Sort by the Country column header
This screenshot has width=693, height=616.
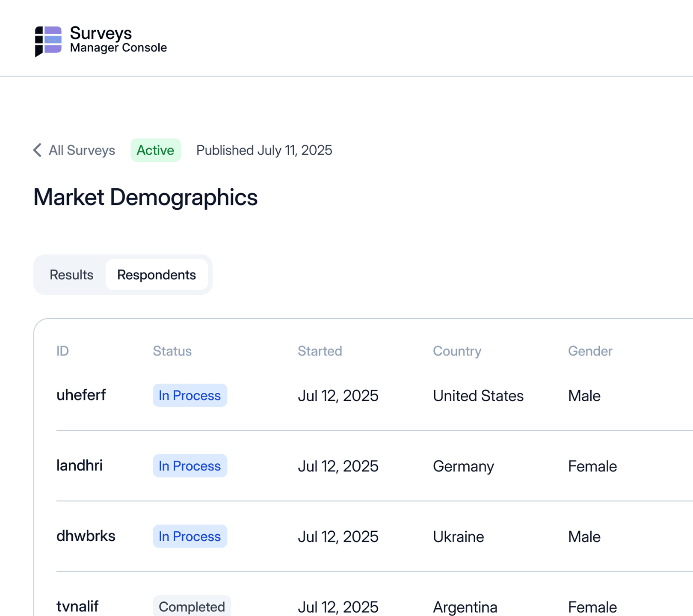click(x=457, y=351)
